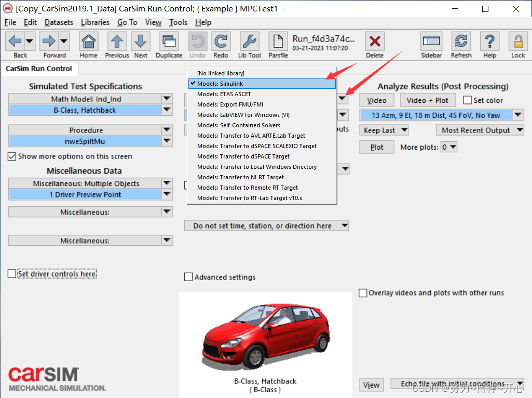Open nweSpiltMu procedure dataset link
This screenshot has height=398, width=532.
[x=85, y=141]
